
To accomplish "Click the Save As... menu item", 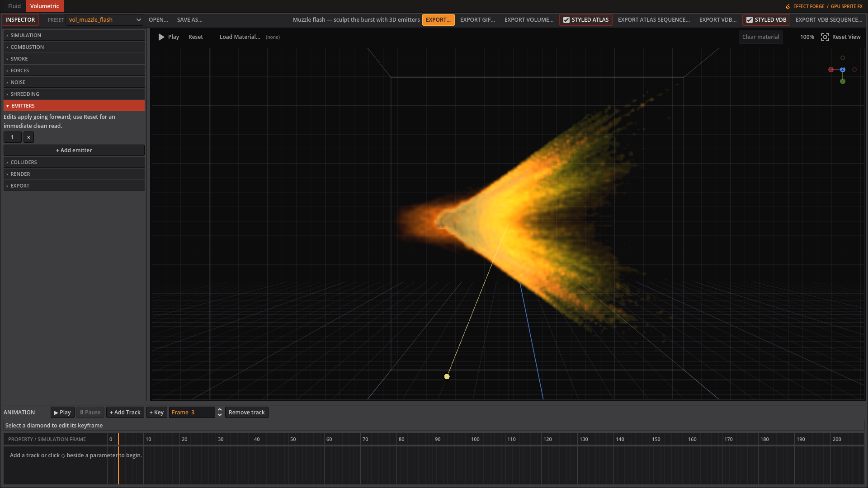I will click(190, 20).
